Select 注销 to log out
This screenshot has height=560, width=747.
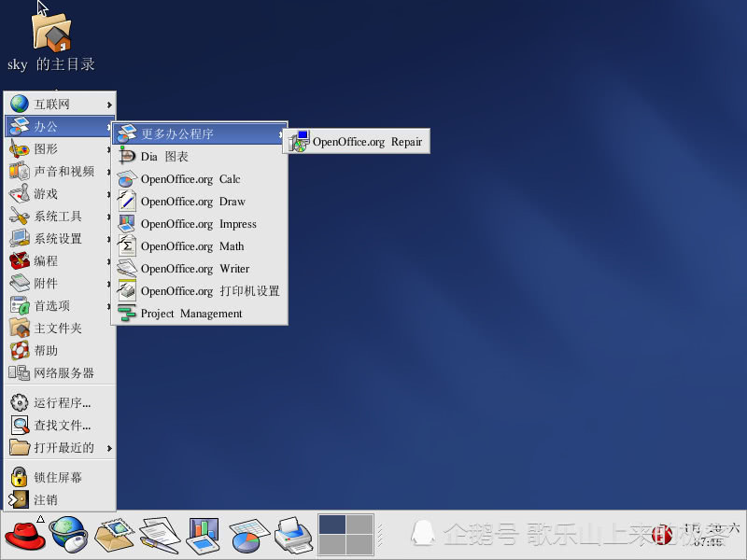tap(60, 499)
